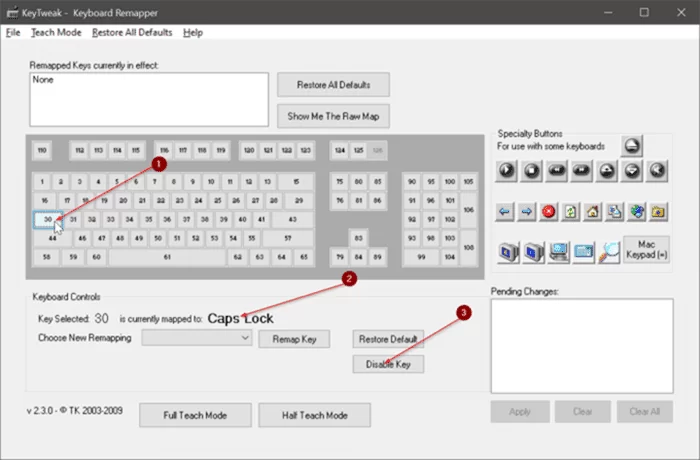
Task: Select key 57 on the keyboard map
Action: [x=288, y=238]
